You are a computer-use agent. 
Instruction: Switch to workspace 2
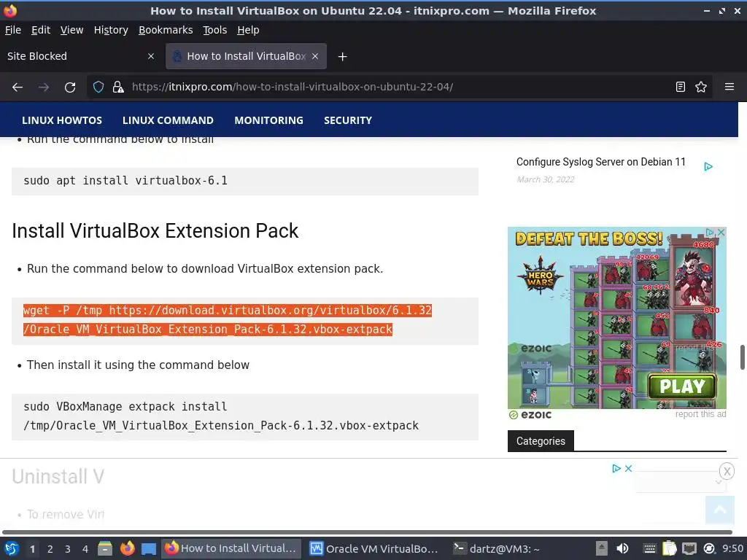50,549
